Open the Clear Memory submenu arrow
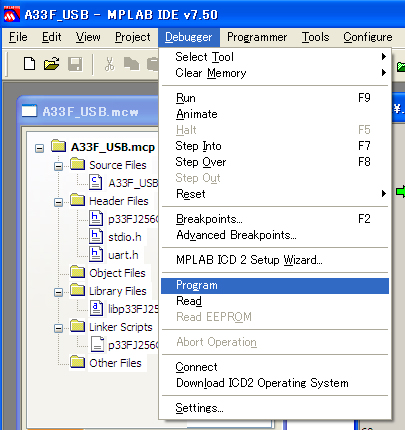This screenshot has width=405, height=430. [384, 73]
